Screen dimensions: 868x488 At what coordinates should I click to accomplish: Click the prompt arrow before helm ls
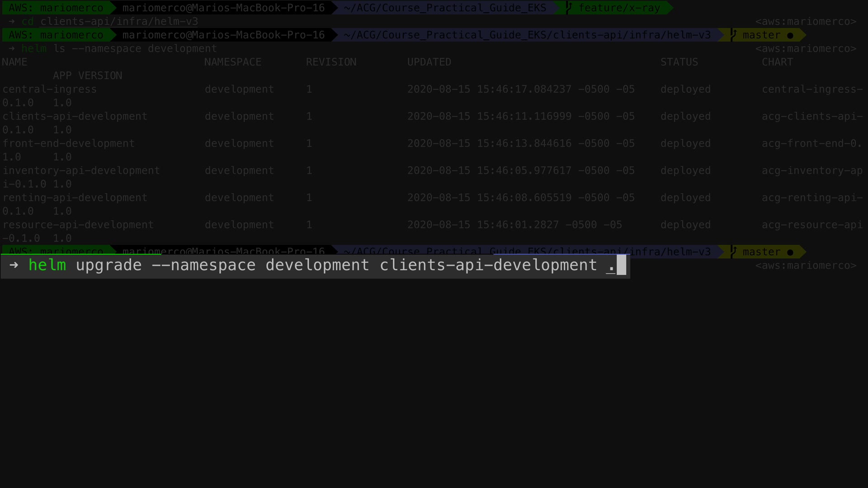coord(11,48)
